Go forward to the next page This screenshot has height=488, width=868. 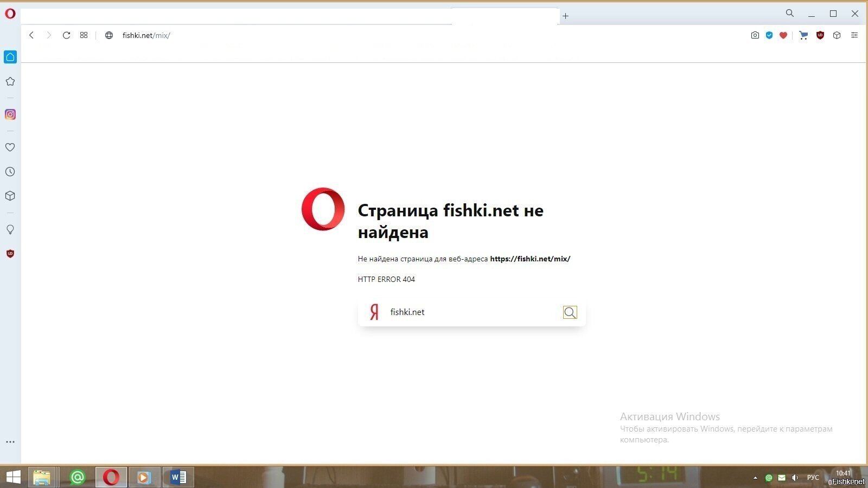[48, 35]
